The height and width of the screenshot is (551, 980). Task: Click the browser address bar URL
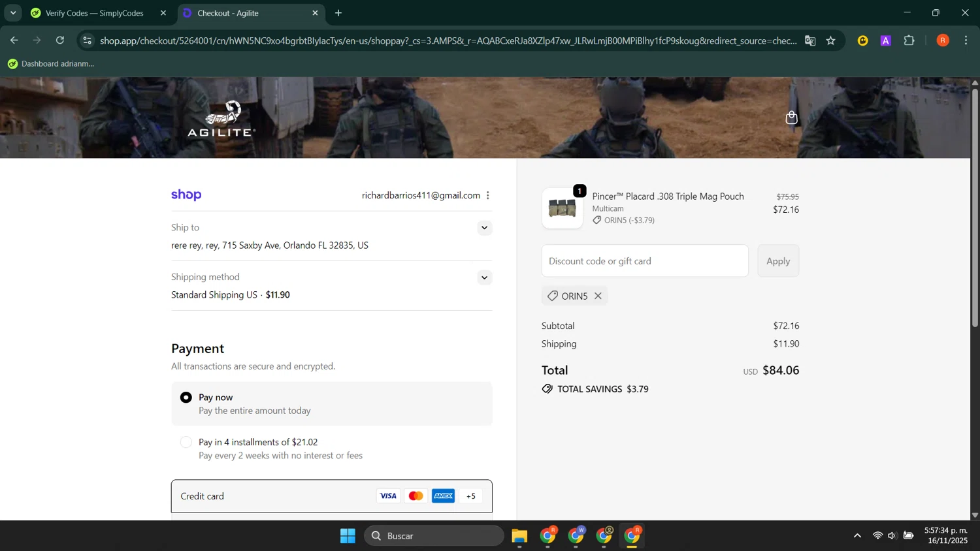click(x=448, y=40)
